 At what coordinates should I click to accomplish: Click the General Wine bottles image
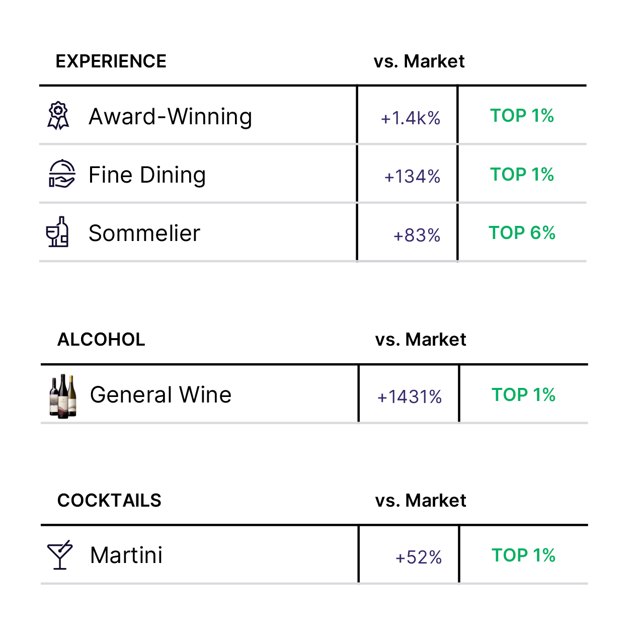tap(63, 395)
